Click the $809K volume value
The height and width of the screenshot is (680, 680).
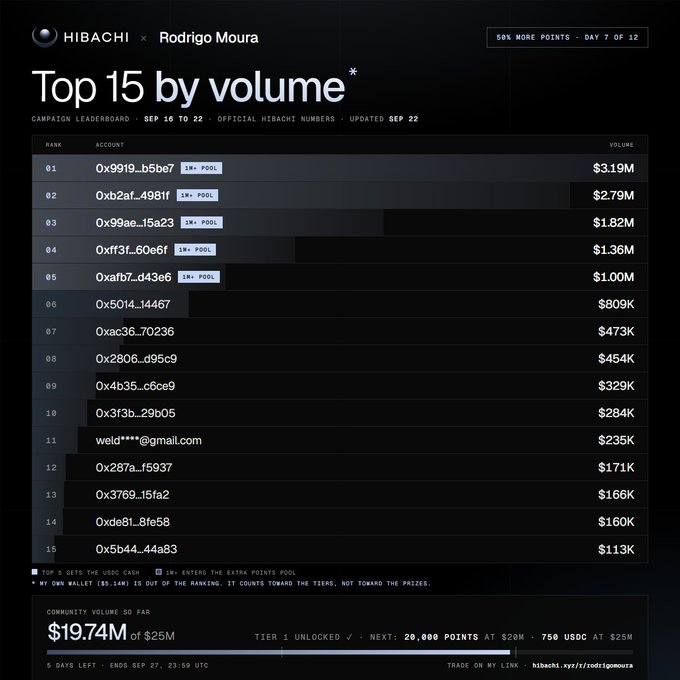coord(616,304)
